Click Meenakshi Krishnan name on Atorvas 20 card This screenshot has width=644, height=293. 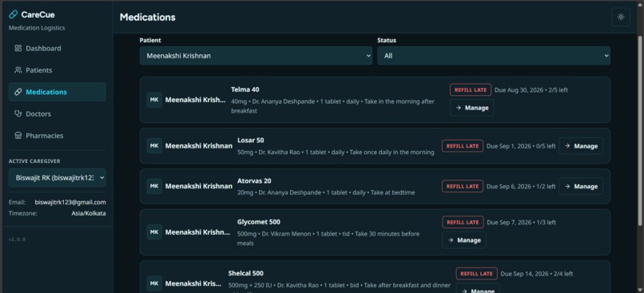pyautogui.click(x=199, y=186)
